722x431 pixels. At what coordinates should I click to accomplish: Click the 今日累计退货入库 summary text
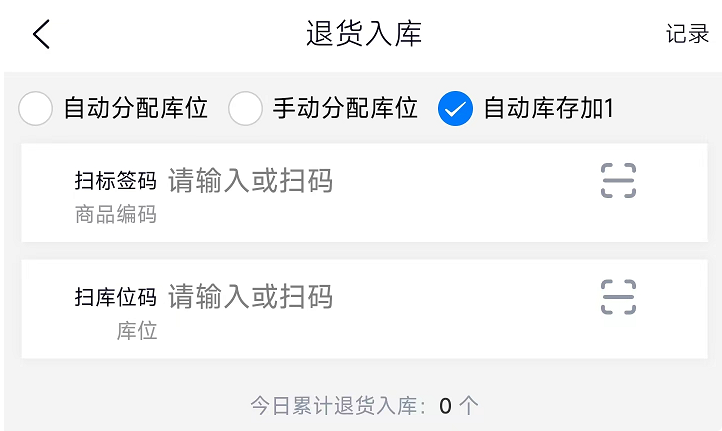pyautogui.click(x=338, y=406)
